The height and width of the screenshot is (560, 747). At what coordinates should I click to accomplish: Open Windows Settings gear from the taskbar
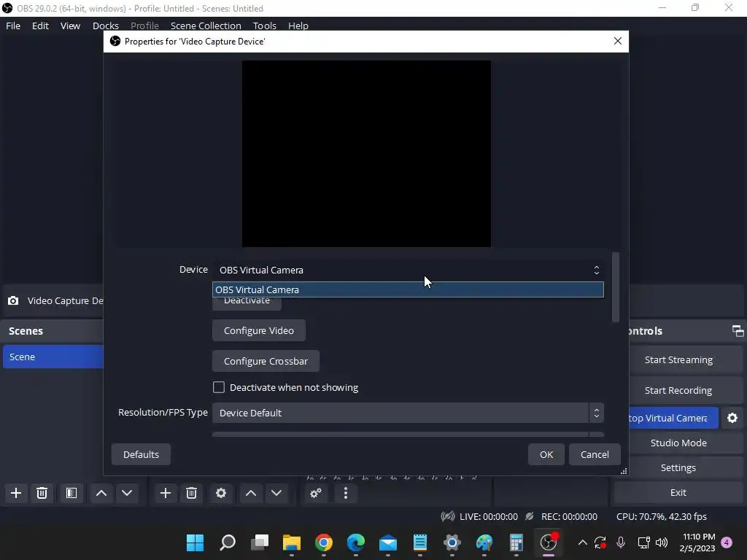452,542
